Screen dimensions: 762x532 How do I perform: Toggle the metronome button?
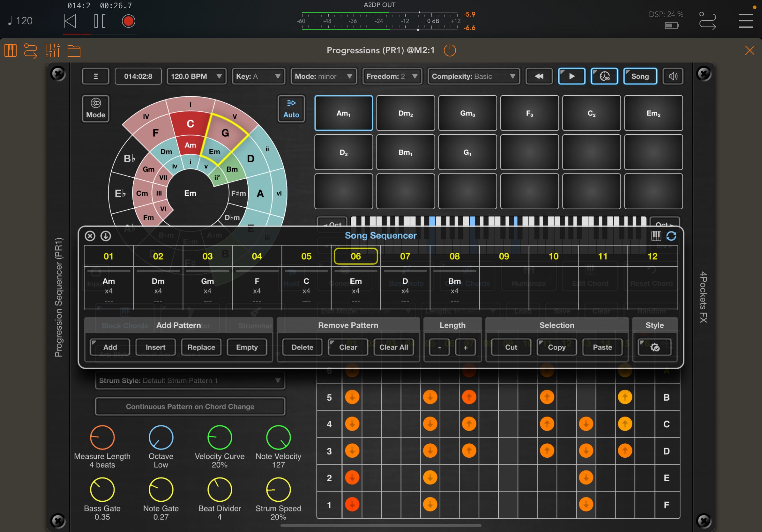(604, 76)
